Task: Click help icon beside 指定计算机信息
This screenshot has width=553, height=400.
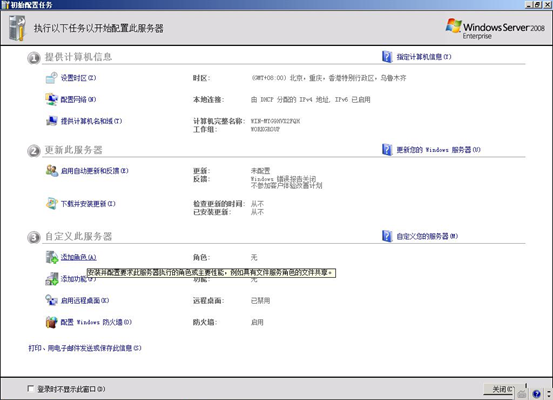Action: 387,57
